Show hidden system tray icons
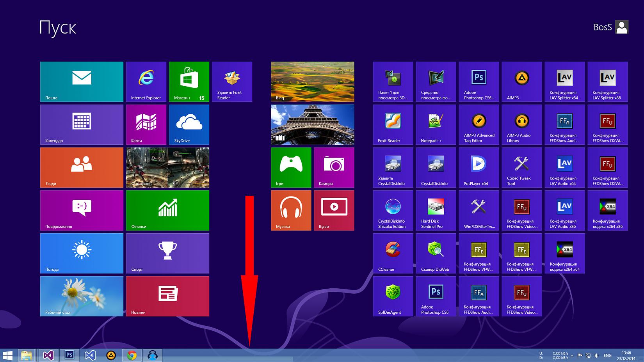This screenshot has height=362, width=644. [x=572, y=355]
